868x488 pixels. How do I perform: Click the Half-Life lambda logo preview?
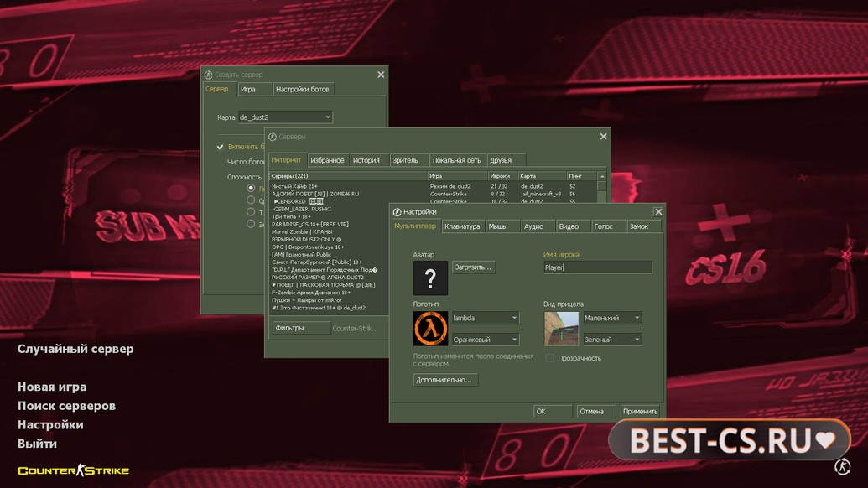tap(430, 329)
